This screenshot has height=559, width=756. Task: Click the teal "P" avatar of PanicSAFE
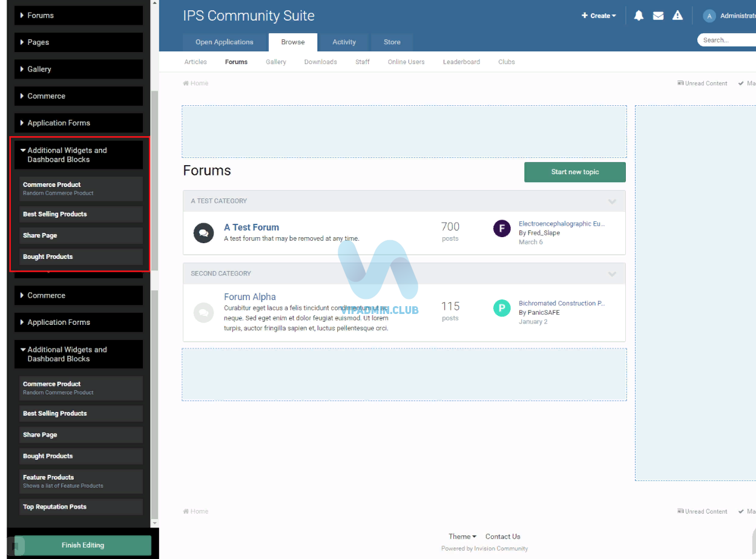(x=502, y=308)
